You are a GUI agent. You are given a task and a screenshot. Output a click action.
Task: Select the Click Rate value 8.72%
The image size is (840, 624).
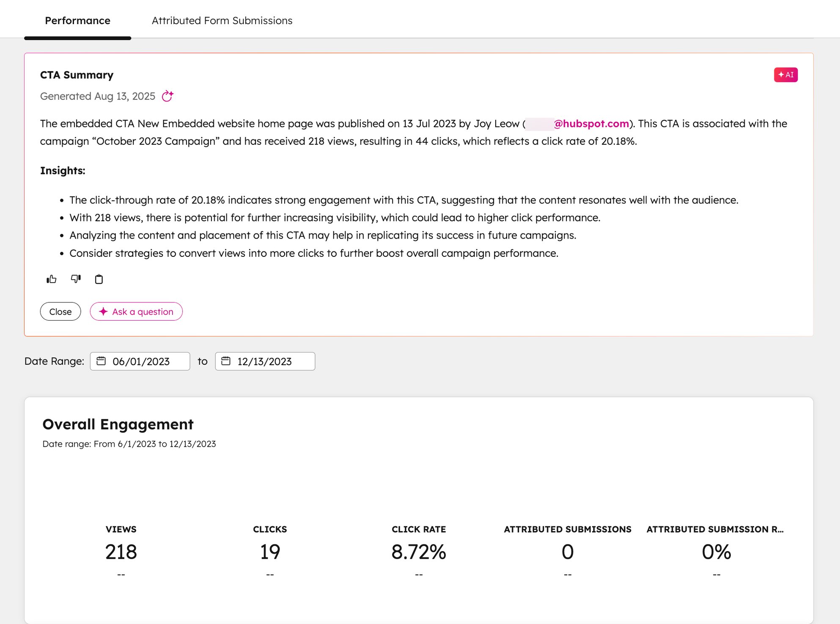pyautogui.click(x=419, y=551)
